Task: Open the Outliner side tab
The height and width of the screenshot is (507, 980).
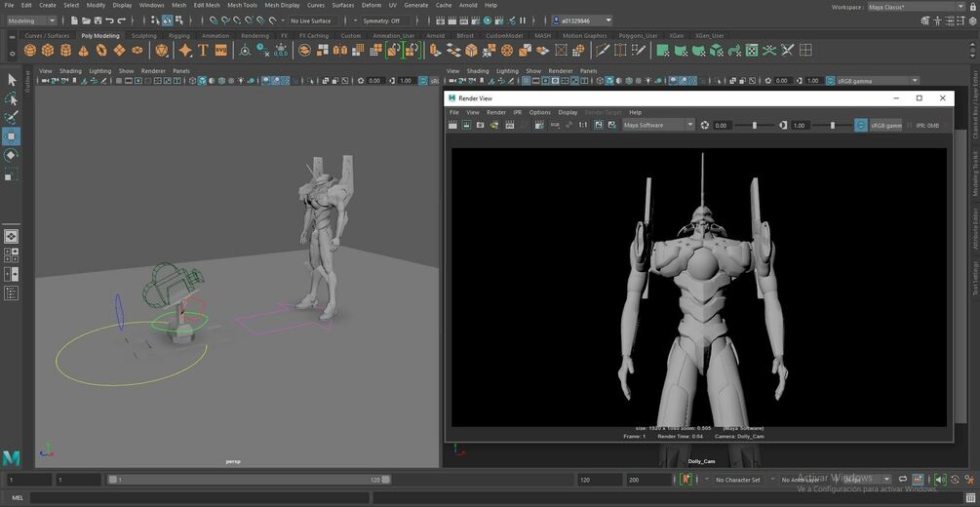Action: (x=27, y=81)
